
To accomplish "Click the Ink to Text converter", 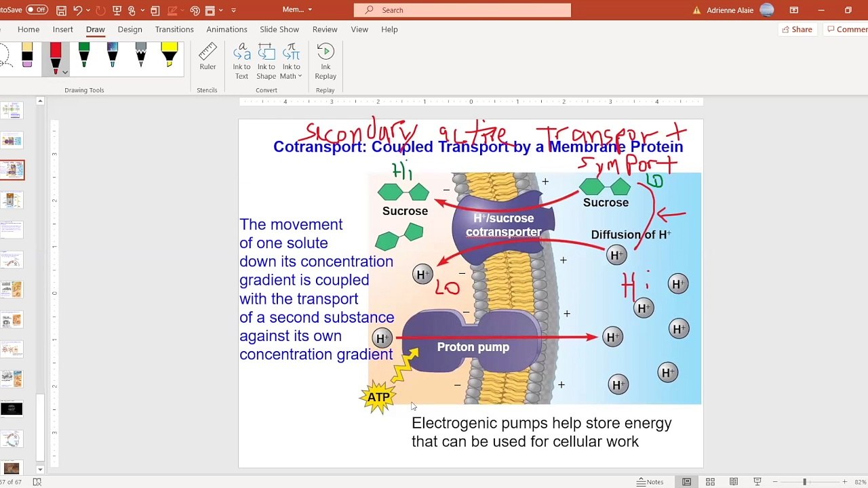I will [241, 62].
